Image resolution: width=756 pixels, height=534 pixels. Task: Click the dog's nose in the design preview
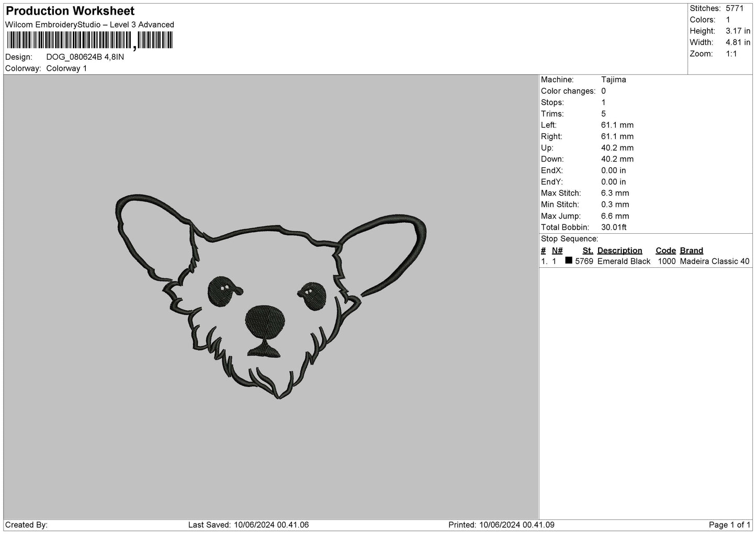(266, 321)
